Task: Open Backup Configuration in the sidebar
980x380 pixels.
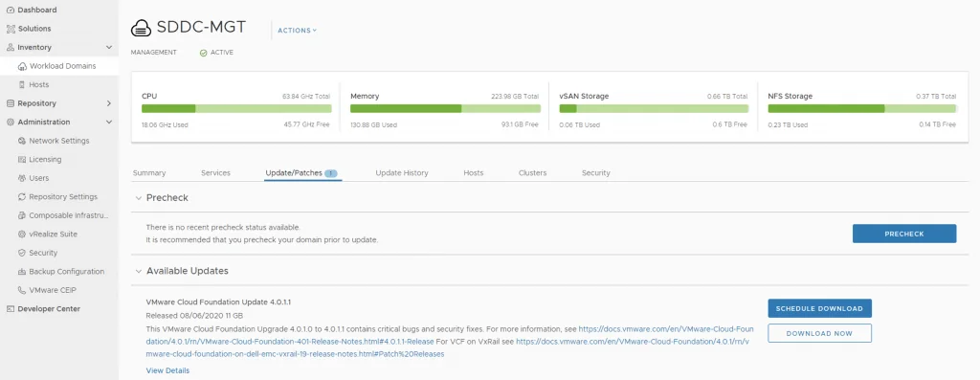Action: tap(66, 272)
